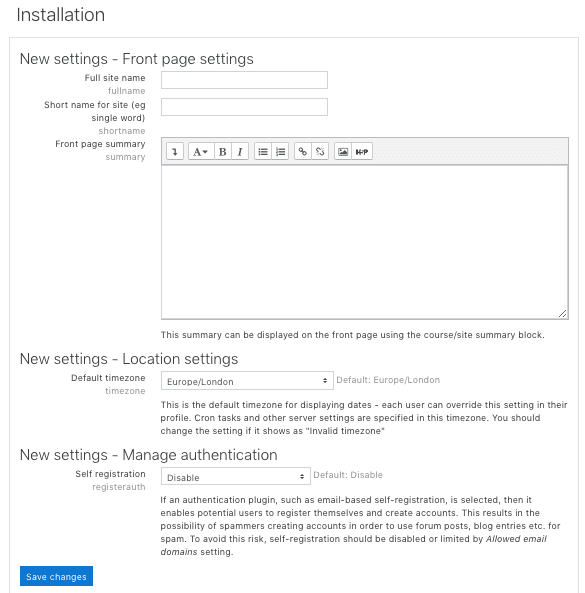Viewport: 585px width, 593px height.
Task: Click the 'New settings - Front page settings' heading
Action: pos(137,59)
